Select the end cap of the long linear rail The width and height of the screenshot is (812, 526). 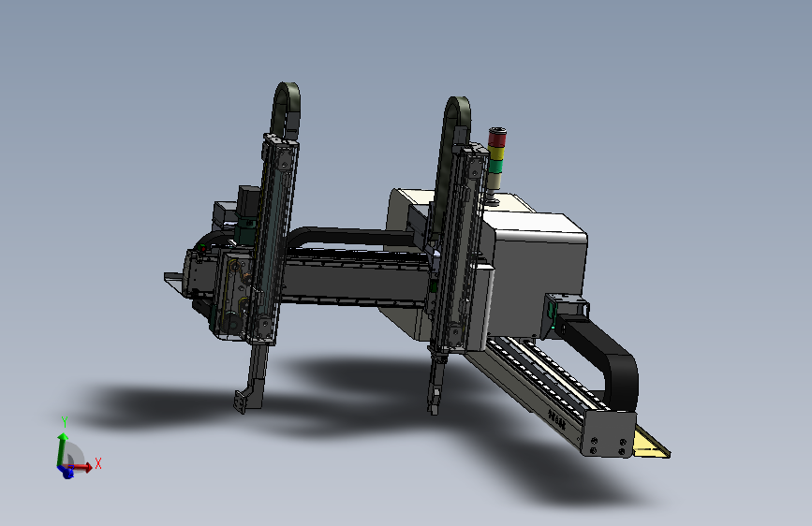coord(609,436)
